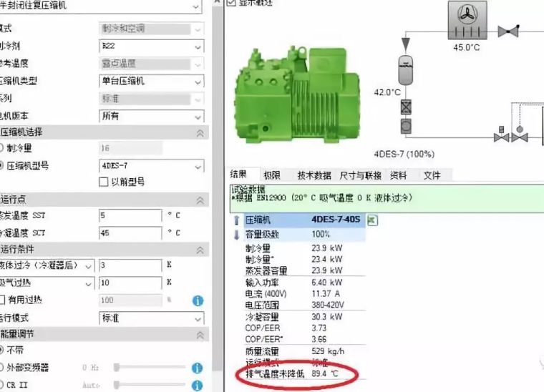The width and height of the screenshot is (544, 392).
Task: Open the 4DES-7 compressor model dropdown
Action: 151,166
